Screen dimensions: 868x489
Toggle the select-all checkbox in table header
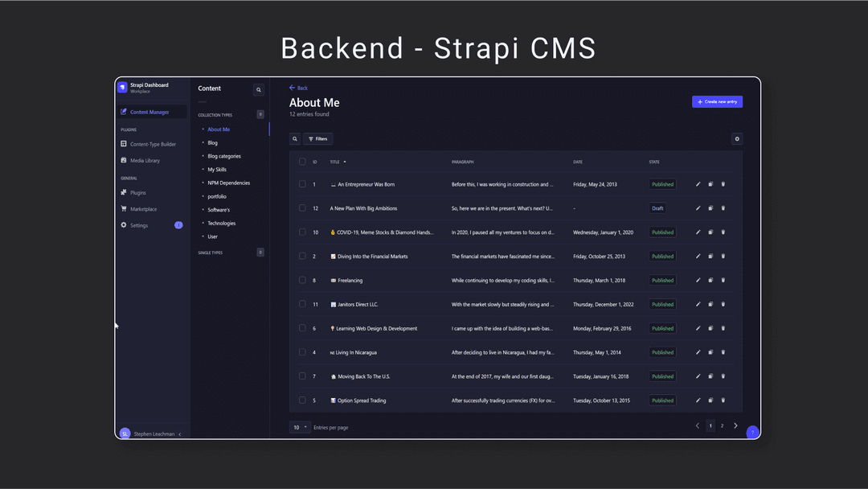click(302, 162)
